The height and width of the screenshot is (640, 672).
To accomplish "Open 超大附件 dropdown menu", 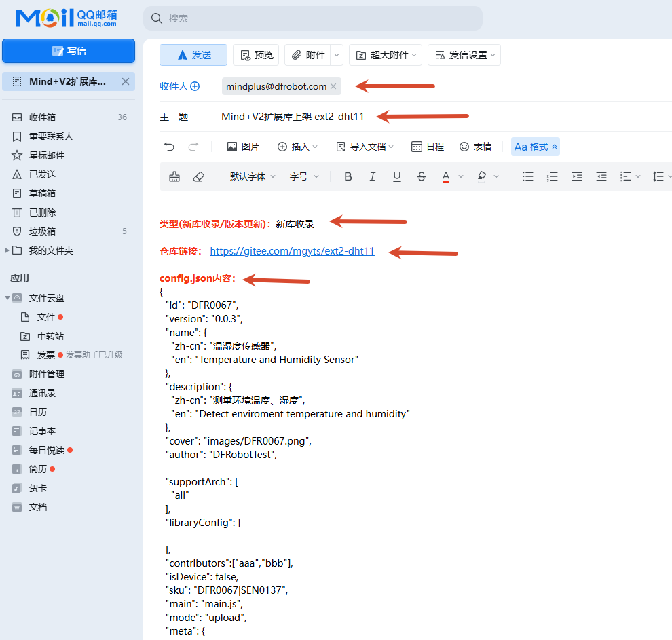I will tap(386, 55).
